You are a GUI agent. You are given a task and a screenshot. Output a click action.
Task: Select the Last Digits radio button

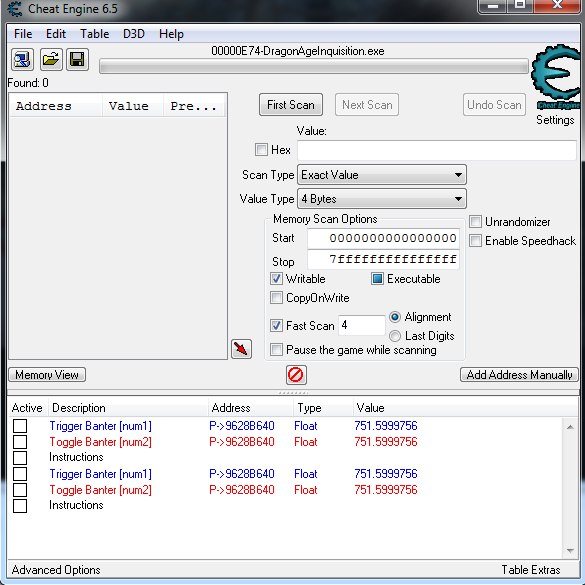pos(395,336)
